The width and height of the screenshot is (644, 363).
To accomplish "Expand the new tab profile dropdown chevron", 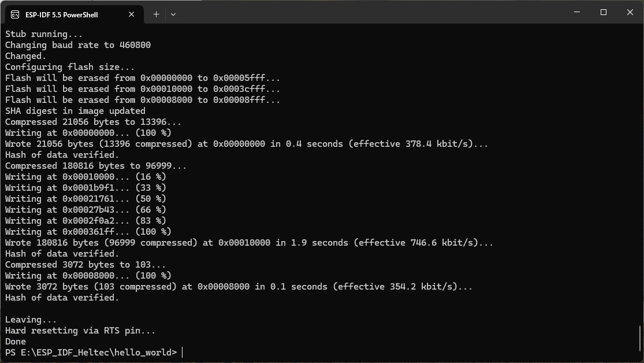I will [173, 14].
